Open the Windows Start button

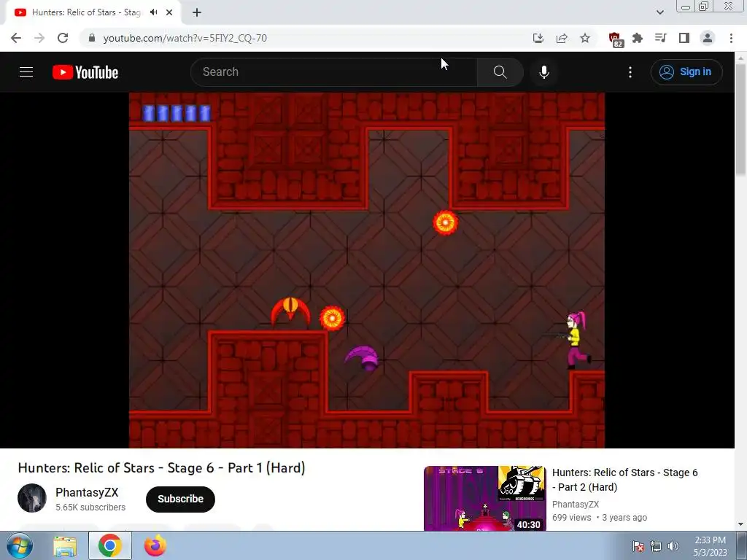[x=20, y=545]
